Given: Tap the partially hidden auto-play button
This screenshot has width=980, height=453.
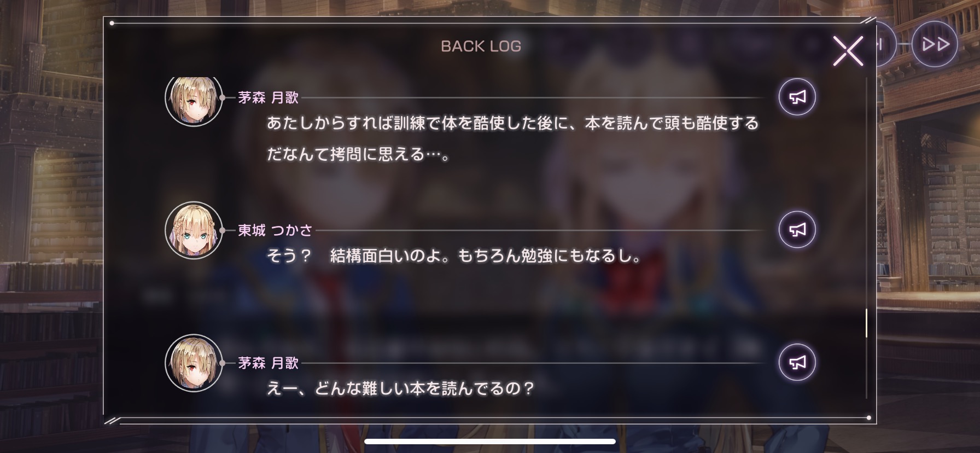Looking at the screenshot, I should [x=886, y=44].
